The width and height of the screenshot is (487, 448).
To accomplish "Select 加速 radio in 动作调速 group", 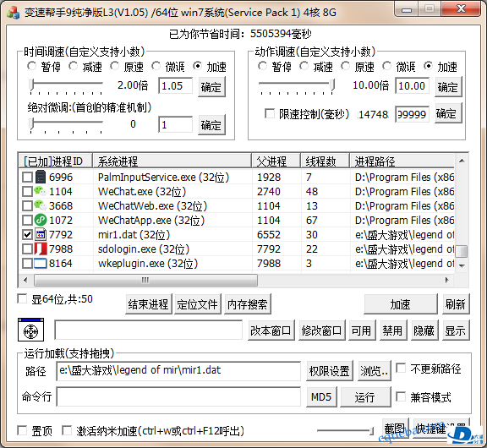I will point(429,66).
